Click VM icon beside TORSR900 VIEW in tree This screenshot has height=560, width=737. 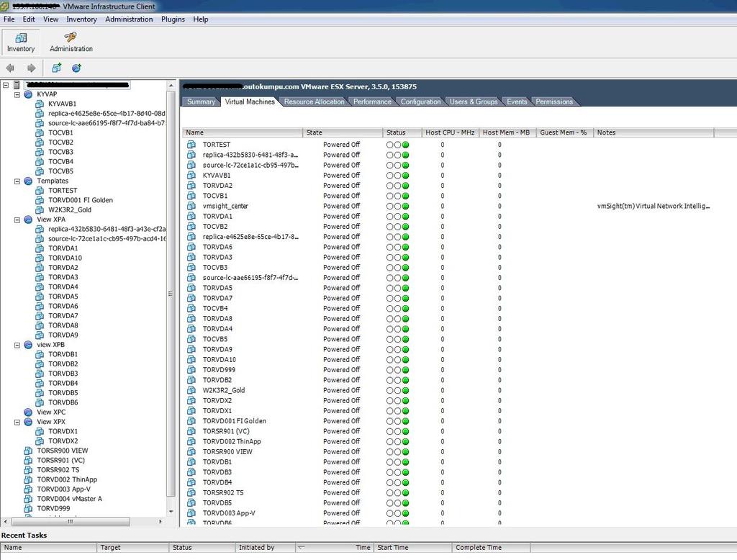[x=28, y=451]
